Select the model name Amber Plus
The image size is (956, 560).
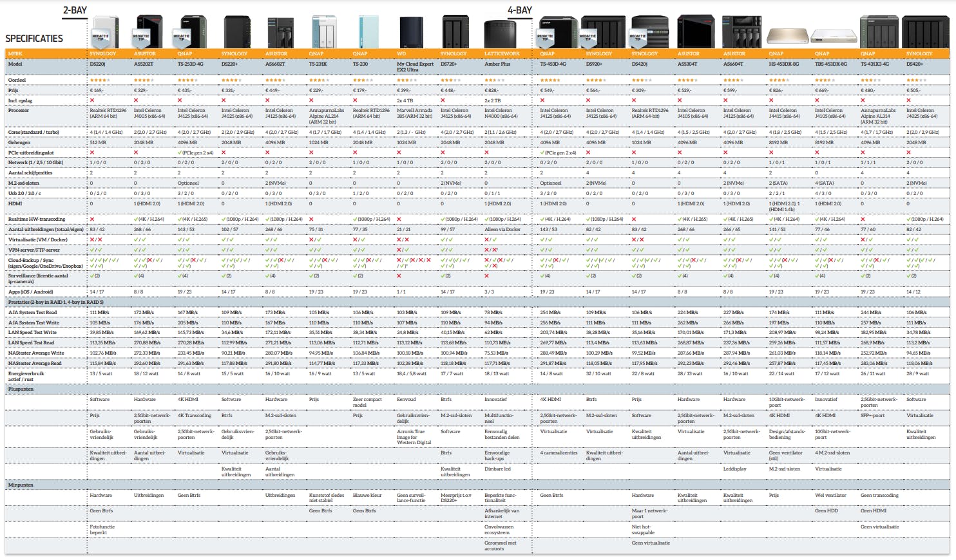(x=497, y=64)
